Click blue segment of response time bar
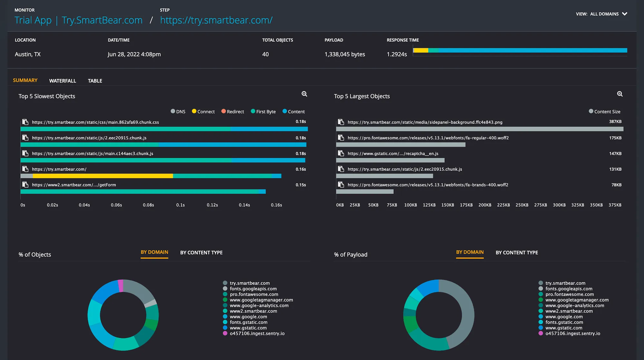This screenshot has width=644, height=360. [533, 50]
